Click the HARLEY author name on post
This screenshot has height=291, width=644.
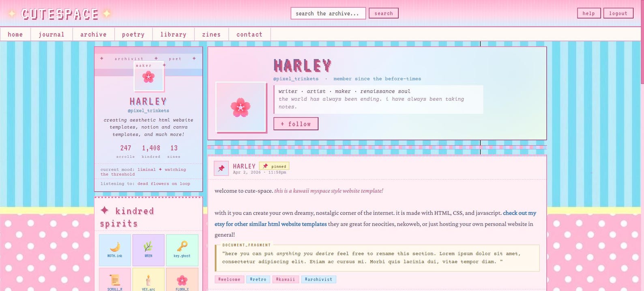244,166
